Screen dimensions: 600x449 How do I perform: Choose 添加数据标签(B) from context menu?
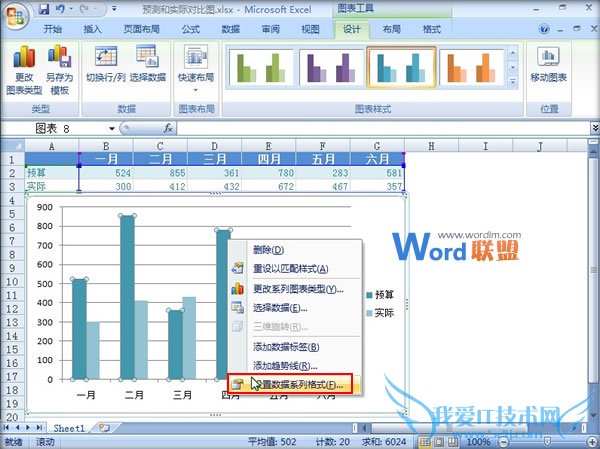click(x=295, y=347)
